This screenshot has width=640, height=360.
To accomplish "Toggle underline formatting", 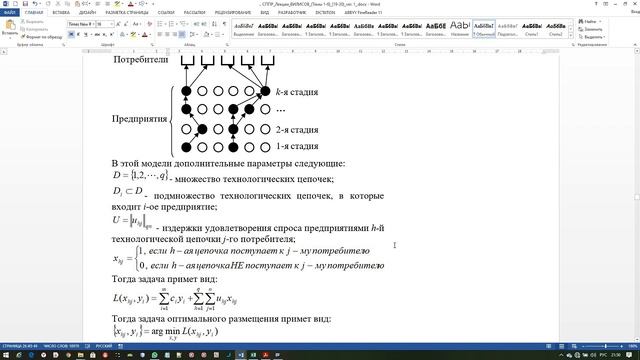I will click(86, 34).
